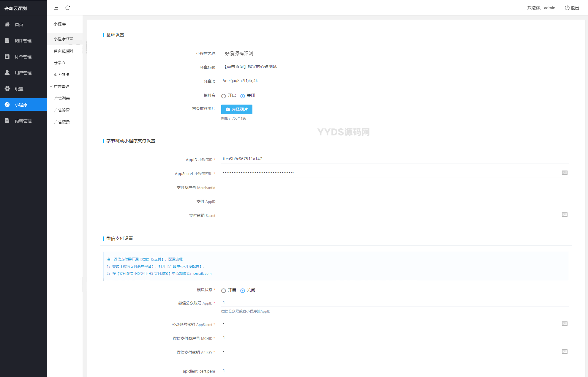Click keyboard icon in 支付密钥 Secret field
Image resolution: width=588 pixels, height=377 pixels.
pyautogui.click(x=565, y=214)
